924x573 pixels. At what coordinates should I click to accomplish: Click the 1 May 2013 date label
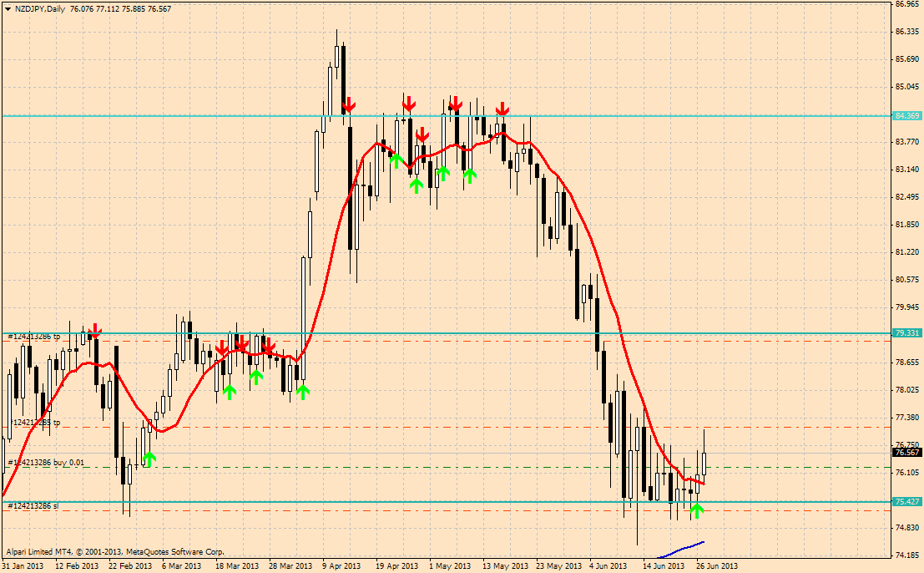point(450,566)
